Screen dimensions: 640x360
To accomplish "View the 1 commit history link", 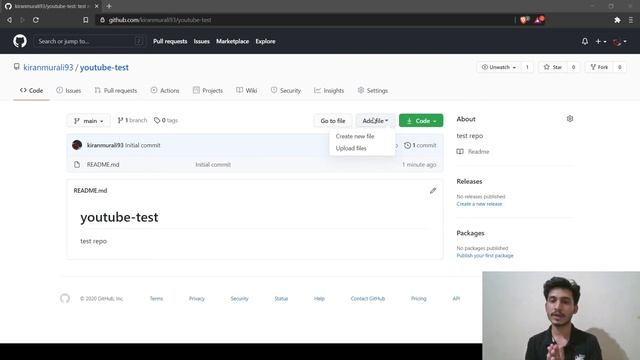I will tap(420, 145).
